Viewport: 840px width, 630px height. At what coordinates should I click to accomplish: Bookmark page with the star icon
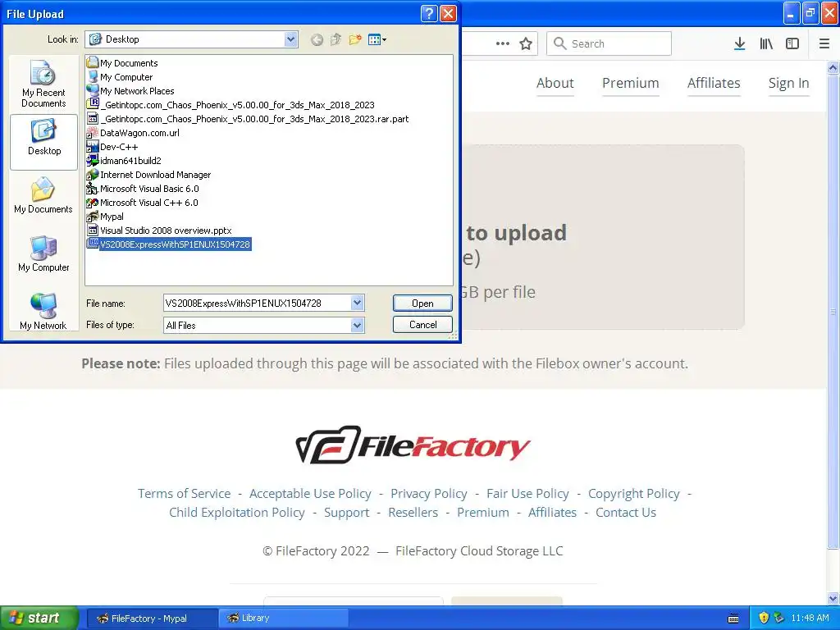[x=526, y=43]
